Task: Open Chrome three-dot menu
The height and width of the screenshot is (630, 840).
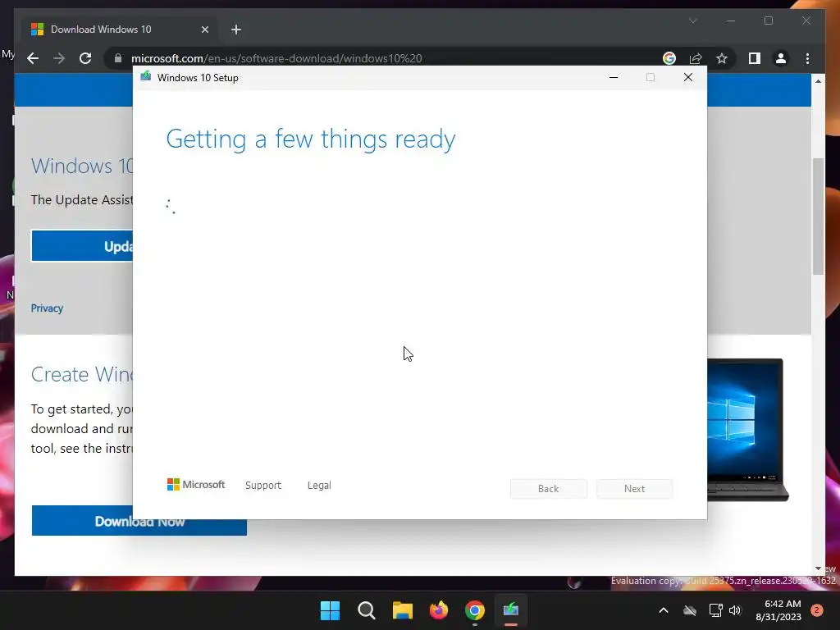Action: 807,58
